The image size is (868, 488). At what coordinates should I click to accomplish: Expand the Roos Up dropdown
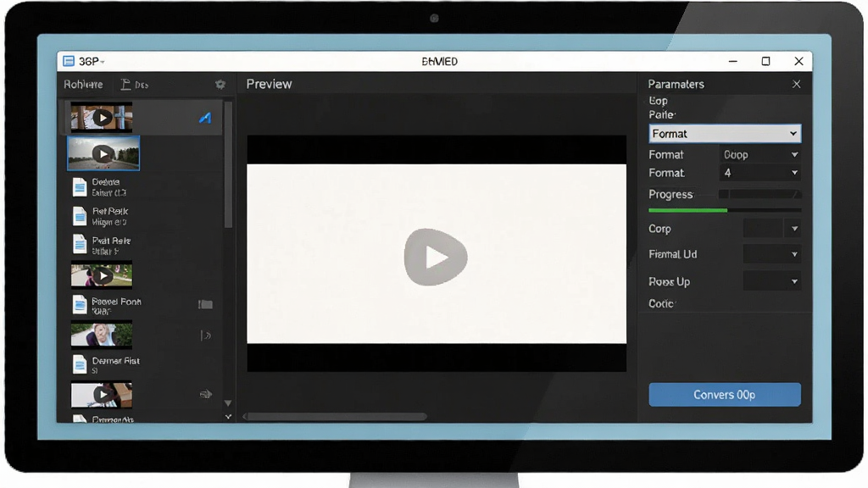771,281
